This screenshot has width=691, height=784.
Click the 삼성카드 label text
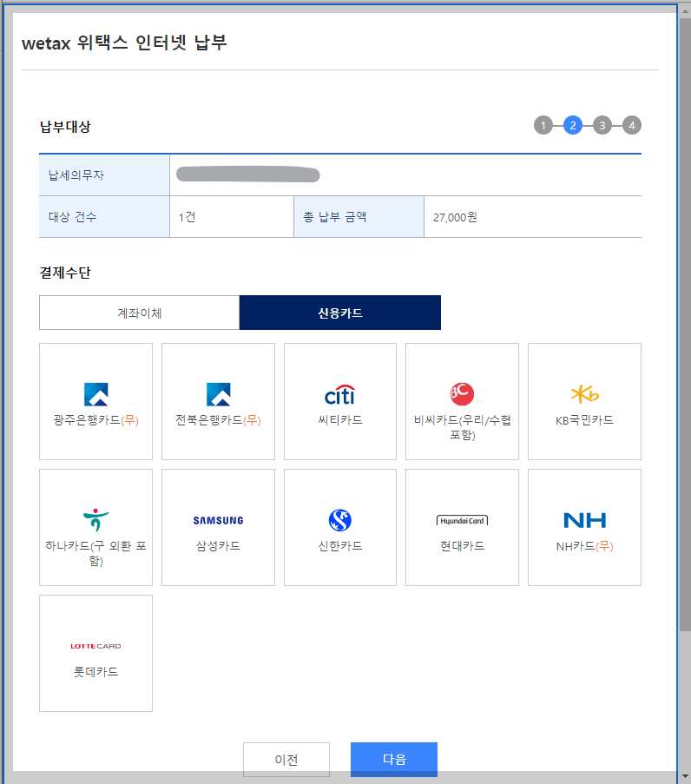tap(219, 546)
